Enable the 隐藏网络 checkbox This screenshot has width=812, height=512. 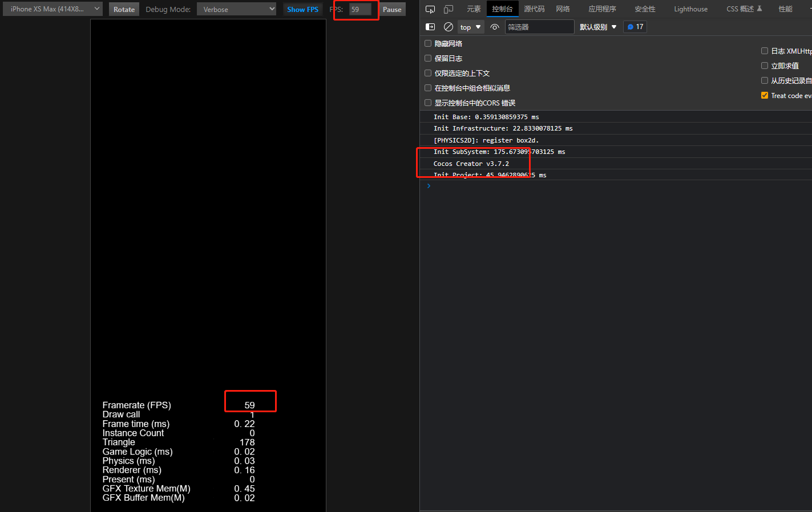click(428, 43)
